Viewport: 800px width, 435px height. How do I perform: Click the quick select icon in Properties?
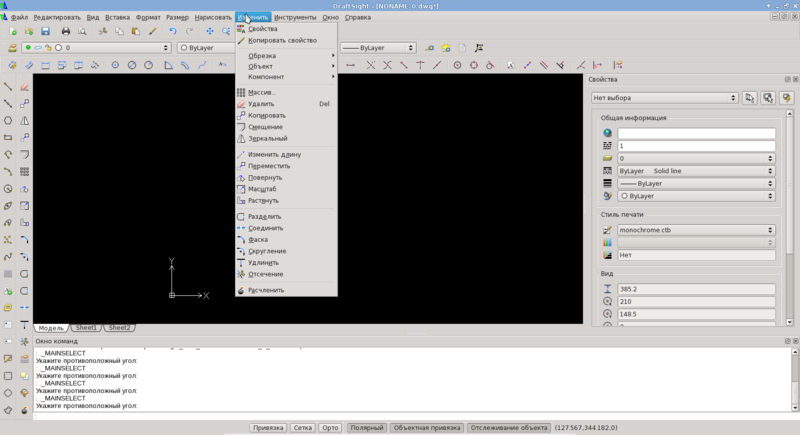(749, 98)
